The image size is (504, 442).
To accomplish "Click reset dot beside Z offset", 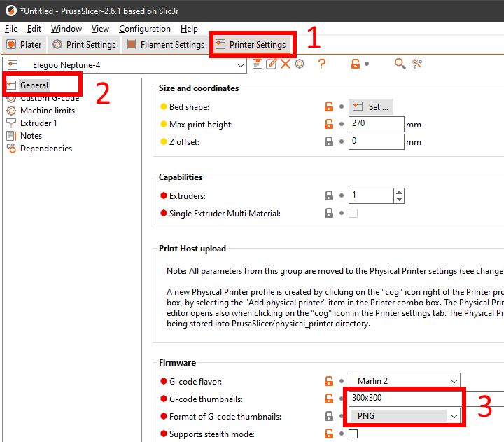I will pyautogui.click(x=342, y=141).
